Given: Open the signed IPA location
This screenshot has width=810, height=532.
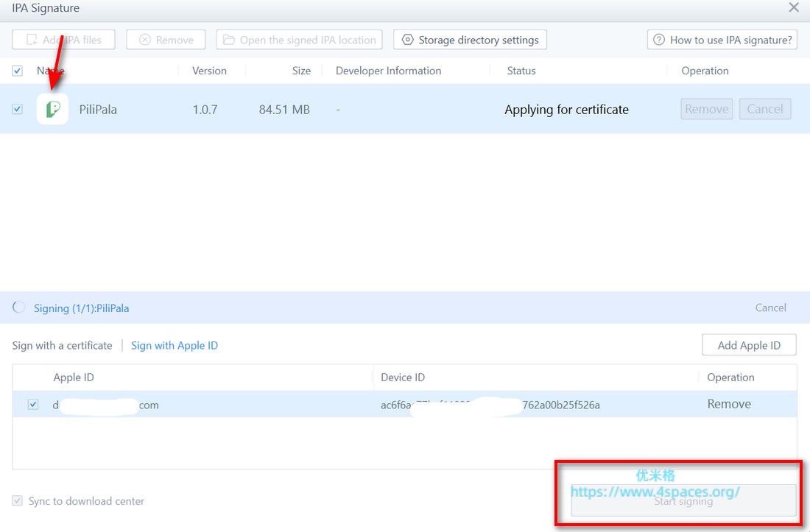Looking at the screenshot, I should (x=299, y=40).
